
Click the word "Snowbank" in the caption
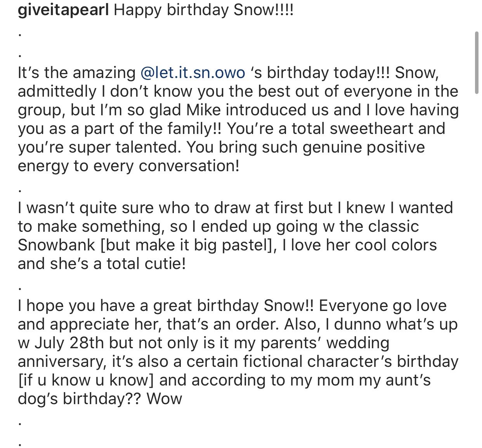(57, 245)
